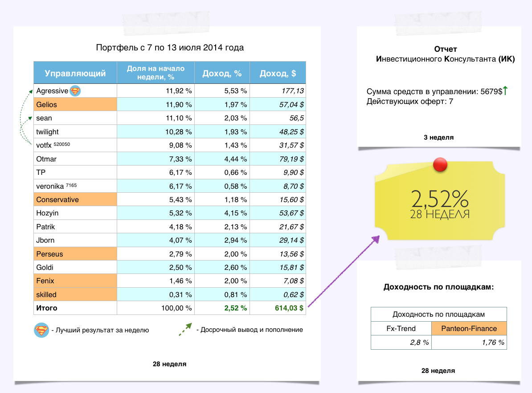Click the Fx-Trend platform cell
532x393 pixels.
point(401,328)
